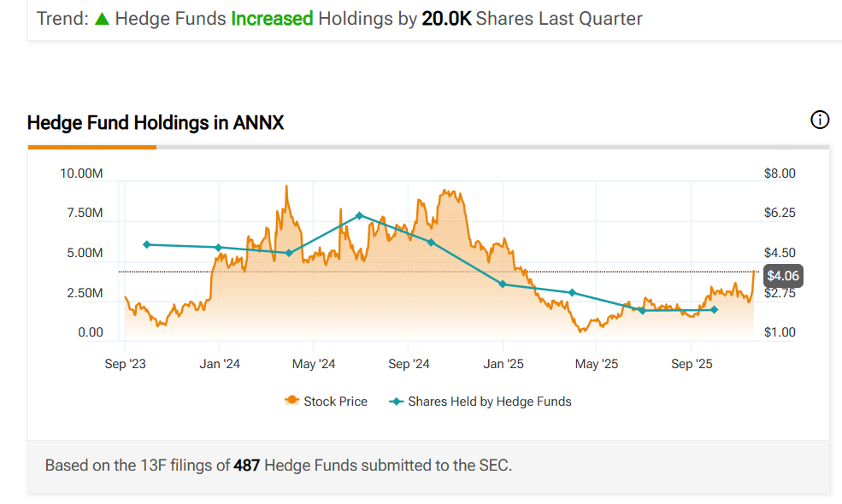The image size is (842, 504).
Task: Click the teal diamond legend marker
Action: 397,401
